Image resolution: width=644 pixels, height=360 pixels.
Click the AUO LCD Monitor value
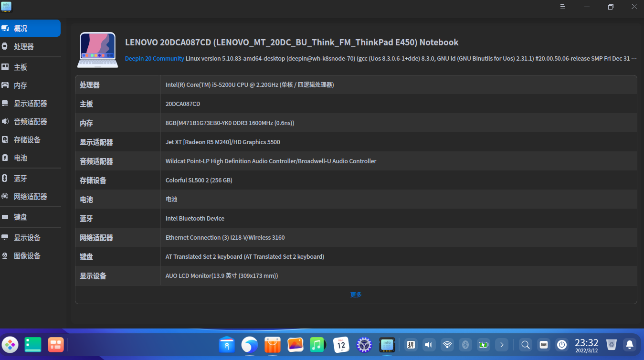coord(222,275)
